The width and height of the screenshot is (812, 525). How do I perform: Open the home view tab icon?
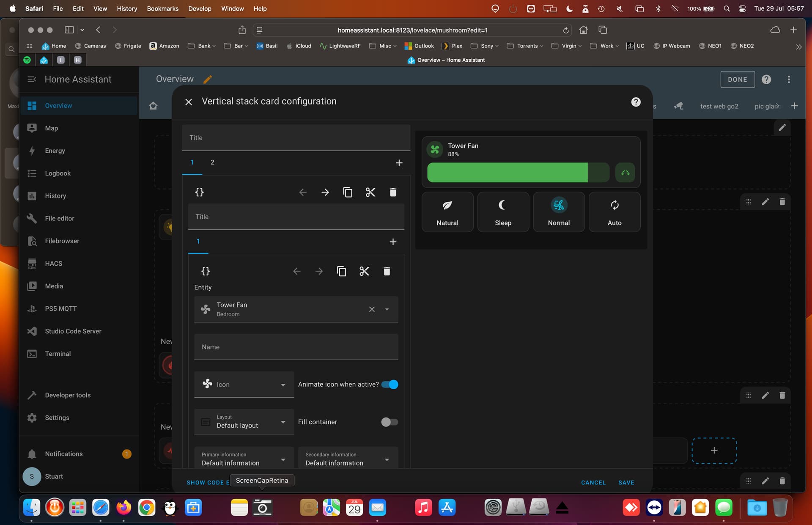coord(153,106)
